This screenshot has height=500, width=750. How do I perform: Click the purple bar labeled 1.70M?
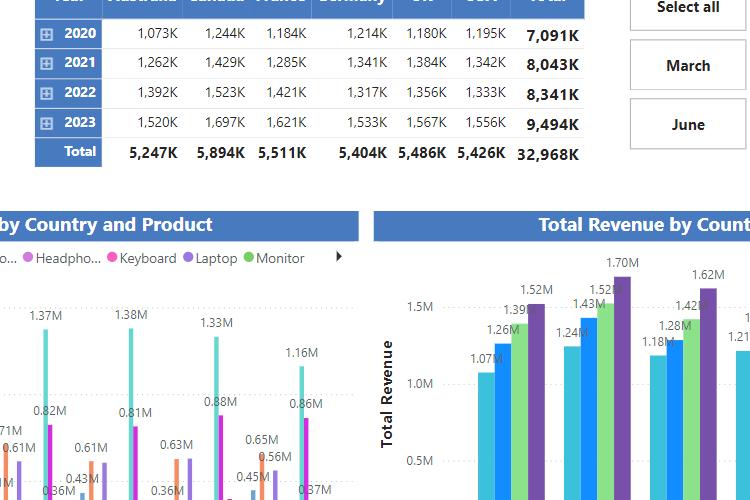pyautogui.click(x=622, y=388)
